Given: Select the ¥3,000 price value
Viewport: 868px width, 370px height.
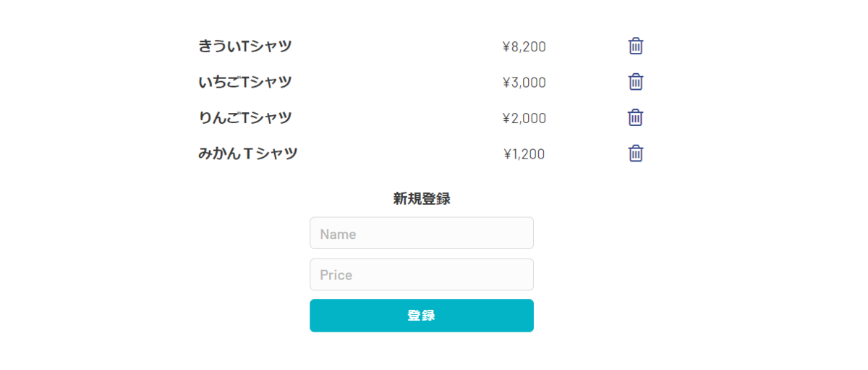Looking at the screenshot, I should (x=524, y=83).
